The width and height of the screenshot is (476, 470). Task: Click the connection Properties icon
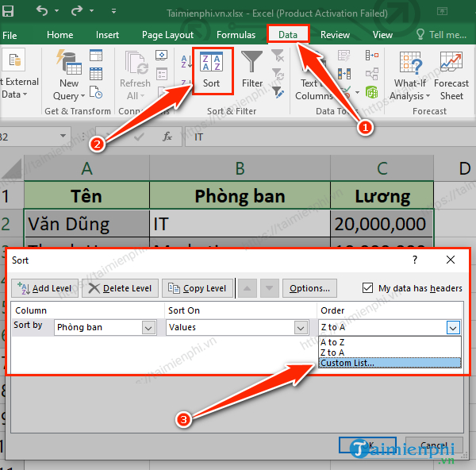162,74
